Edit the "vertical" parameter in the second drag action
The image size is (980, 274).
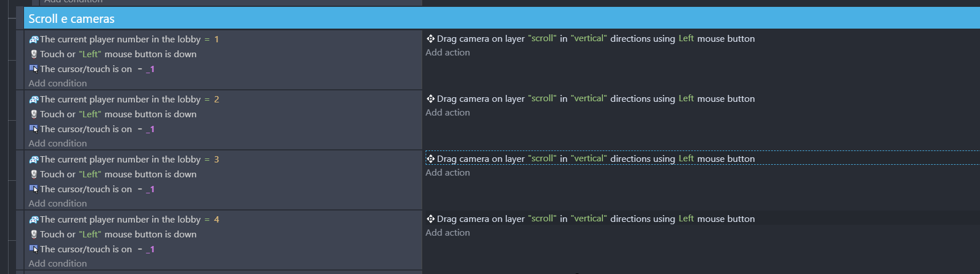pos(590,99)
